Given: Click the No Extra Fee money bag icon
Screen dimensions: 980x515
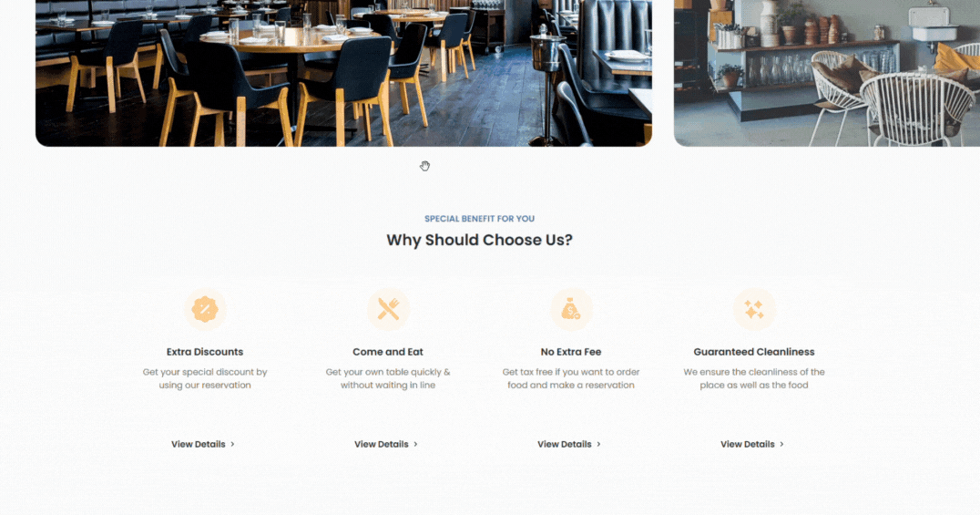Looking at the screenshot, I should coord(571,309).
